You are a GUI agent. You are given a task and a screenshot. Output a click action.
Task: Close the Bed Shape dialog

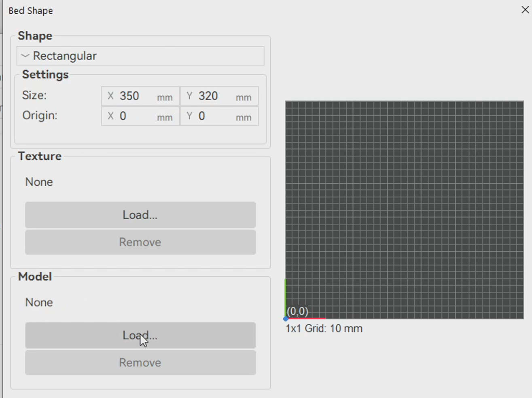(x=525, y=10)
